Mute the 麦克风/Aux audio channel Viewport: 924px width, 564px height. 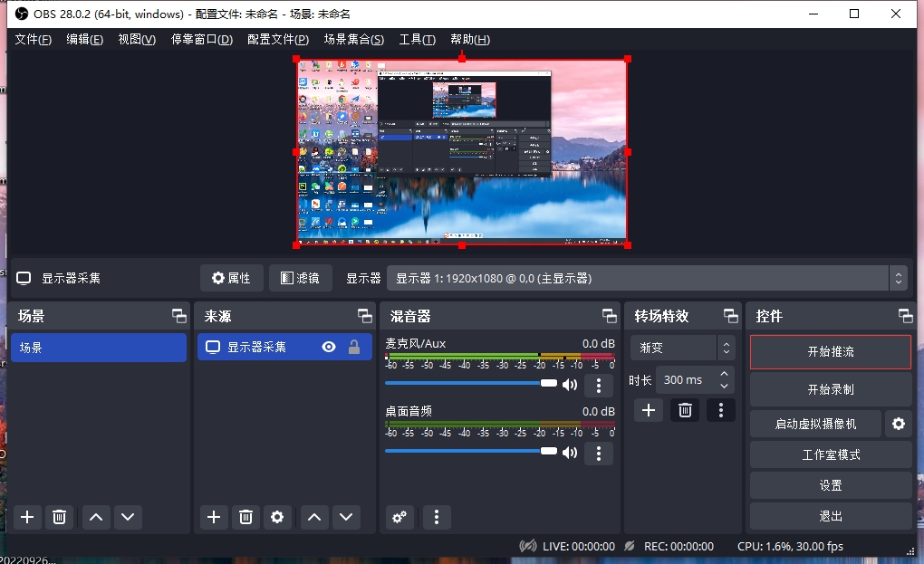(x=570, y=385)
